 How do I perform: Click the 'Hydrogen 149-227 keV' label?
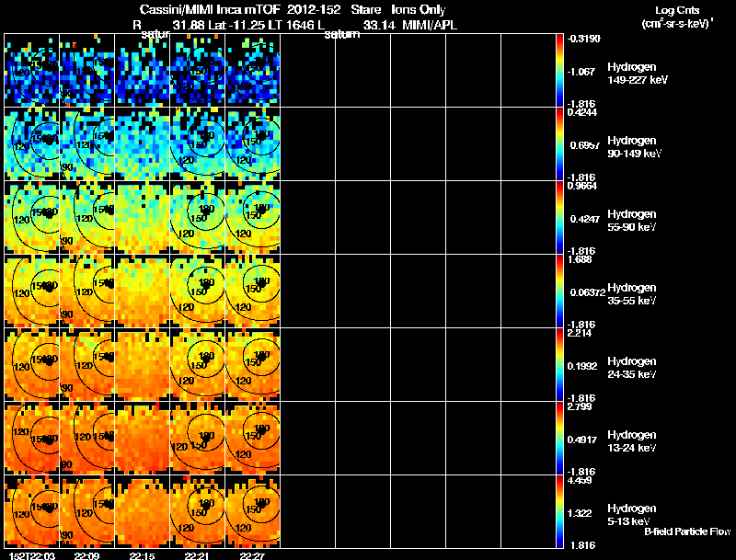pyautogui.click(x=638, y=74)
